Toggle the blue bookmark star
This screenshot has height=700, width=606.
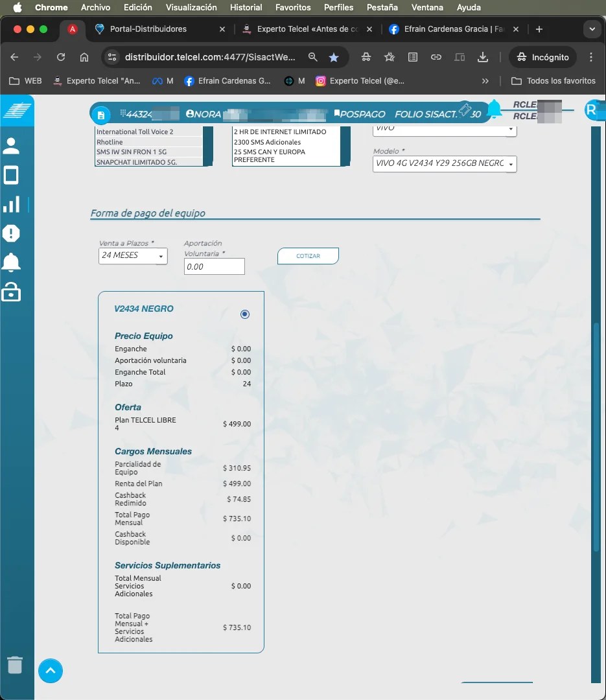coord(334,57)
